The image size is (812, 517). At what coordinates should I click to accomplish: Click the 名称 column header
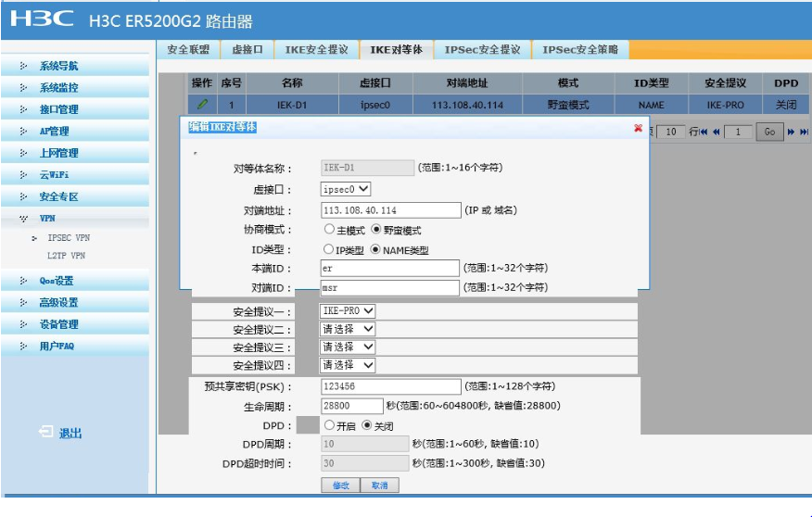click(x=292, y=82)
